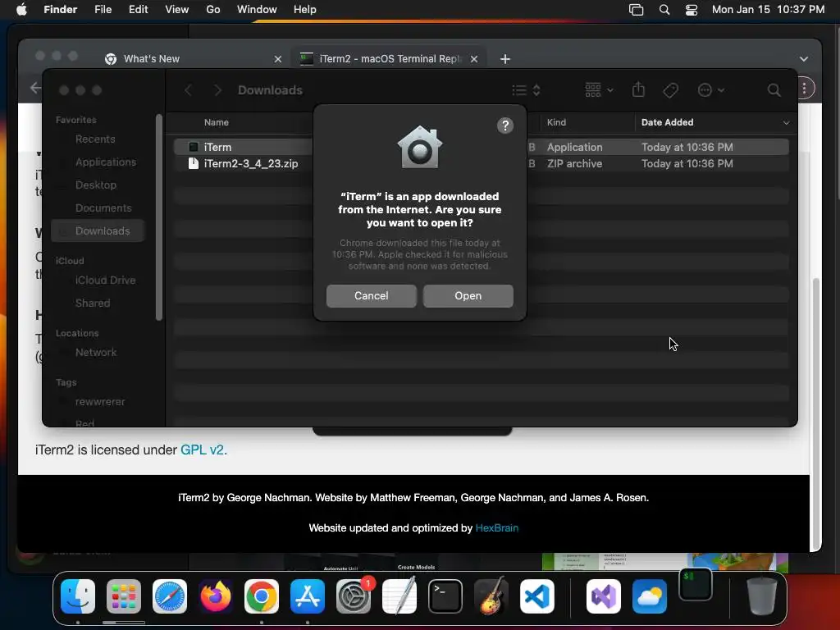The width and height of the screenshot is (840, 630).
Task: Open Chrome from the Dock
Action: [x=262, y=596]
